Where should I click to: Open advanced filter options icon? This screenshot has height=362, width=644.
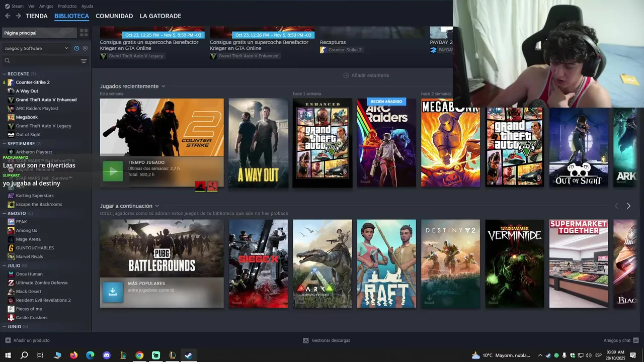pyautogui.click(x=84, y=61)
